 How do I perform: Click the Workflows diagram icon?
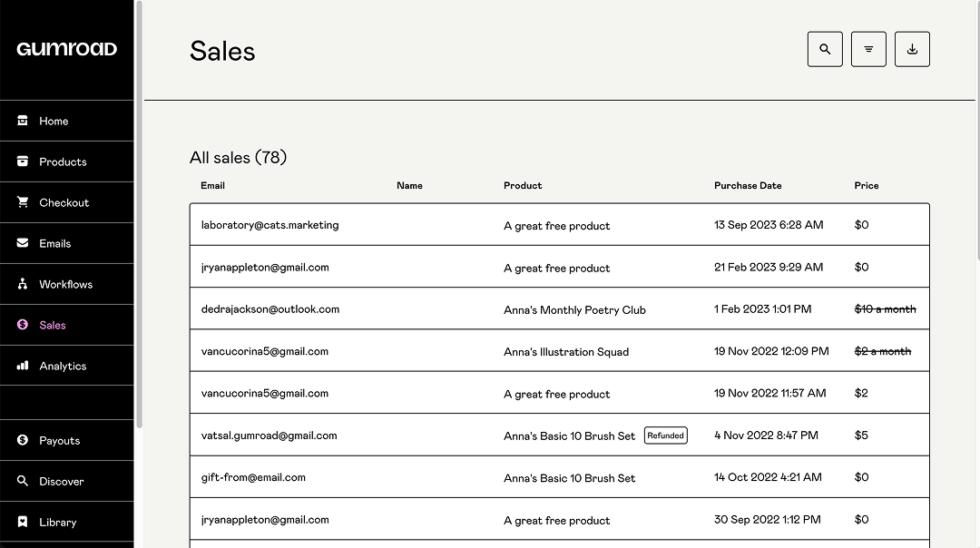[x=23, y=284]
